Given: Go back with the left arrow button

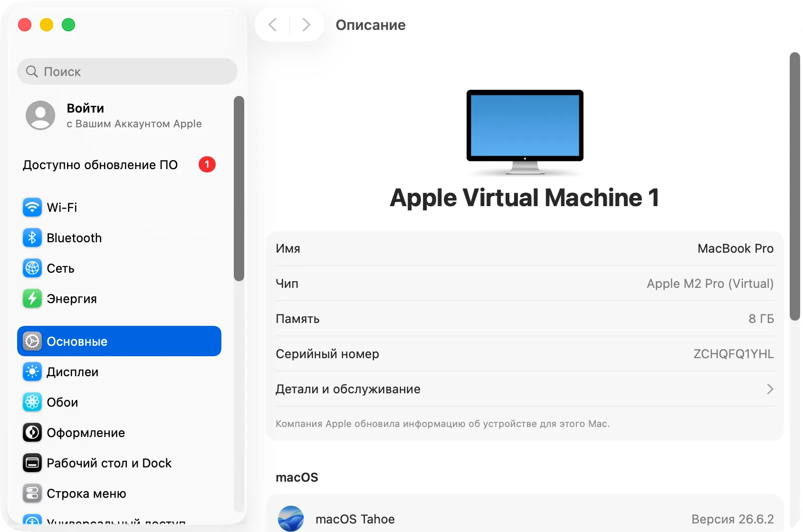Looking at the screenshot, I should pos(273,25).
